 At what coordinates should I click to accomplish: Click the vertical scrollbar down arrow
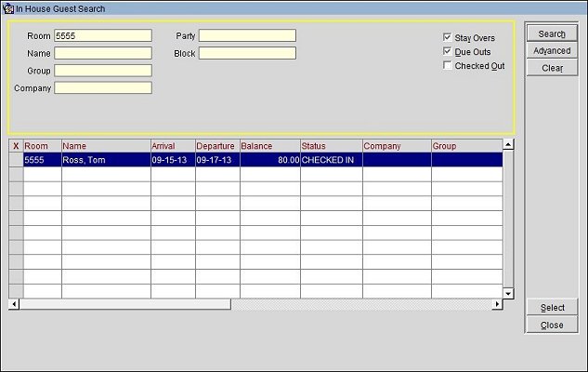[508, 294]
